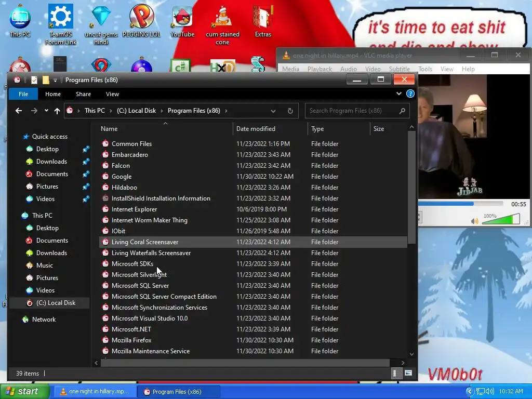The image size is (532, 399).
Task: Click the VLC playback seek bar
Action: tap(461, 204)
